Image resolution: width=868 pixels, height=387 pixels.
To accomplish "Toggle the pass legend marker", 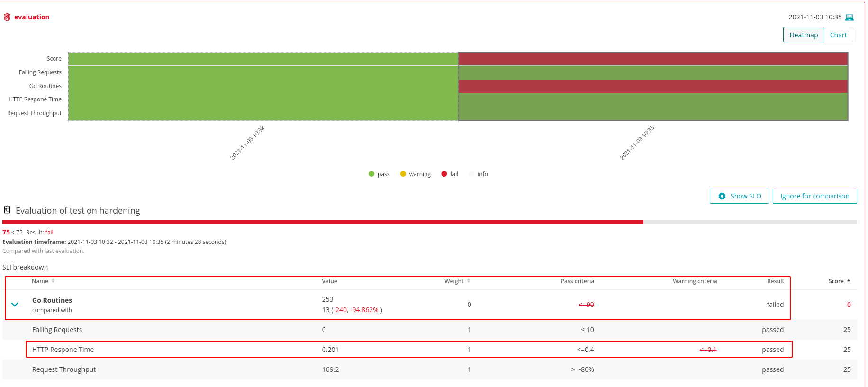I will tap(371, 174).
